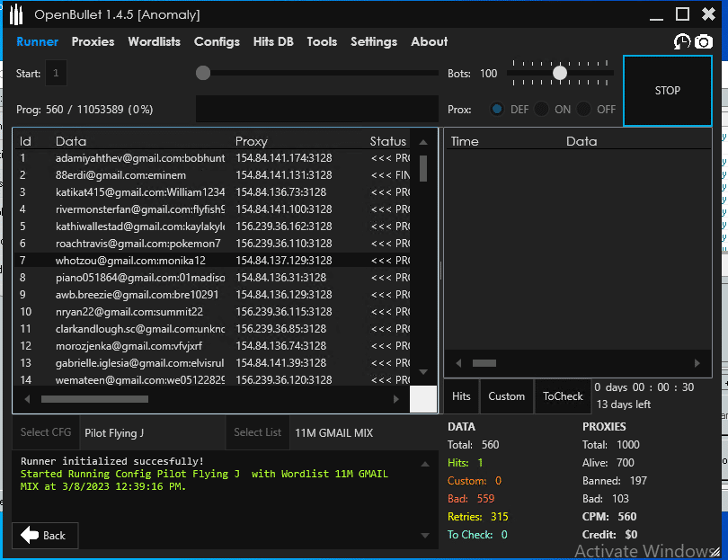This screenshot has height=560, width=728.
Task: Open the Proxies tab
Action: point(93,41)
